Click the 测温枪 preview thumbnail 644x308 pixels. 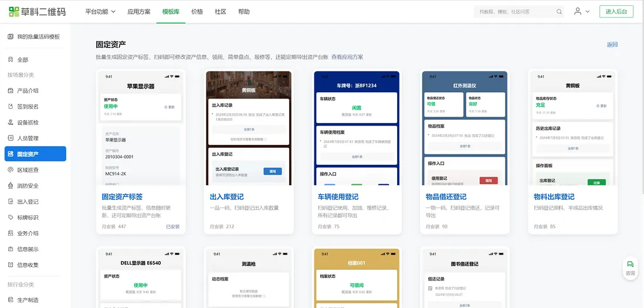point(249,278)
